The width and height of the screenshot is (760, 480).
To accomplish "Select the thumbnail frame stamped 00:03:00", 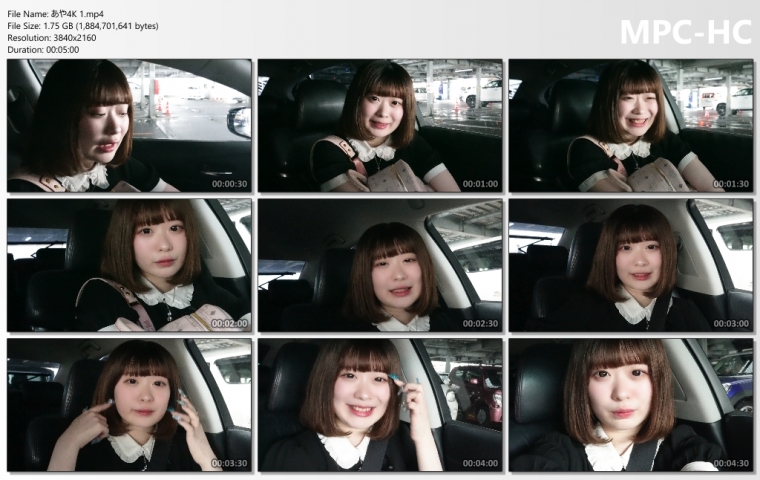I will (x=631, y=265).
